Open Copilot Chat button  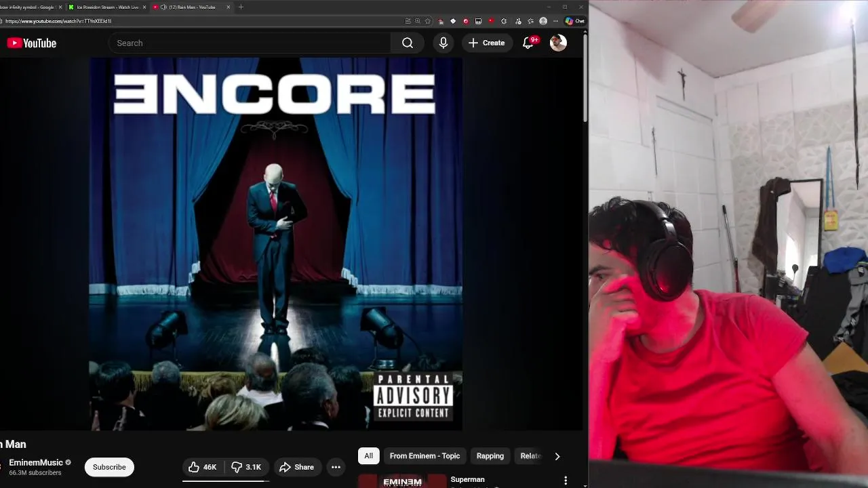click(575, 21)
